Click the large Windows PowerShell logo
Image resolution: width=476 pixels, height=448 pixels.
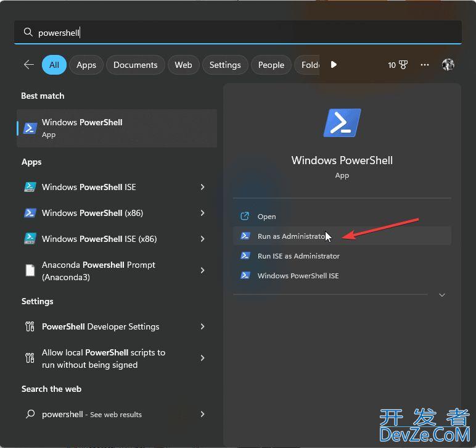342,123
